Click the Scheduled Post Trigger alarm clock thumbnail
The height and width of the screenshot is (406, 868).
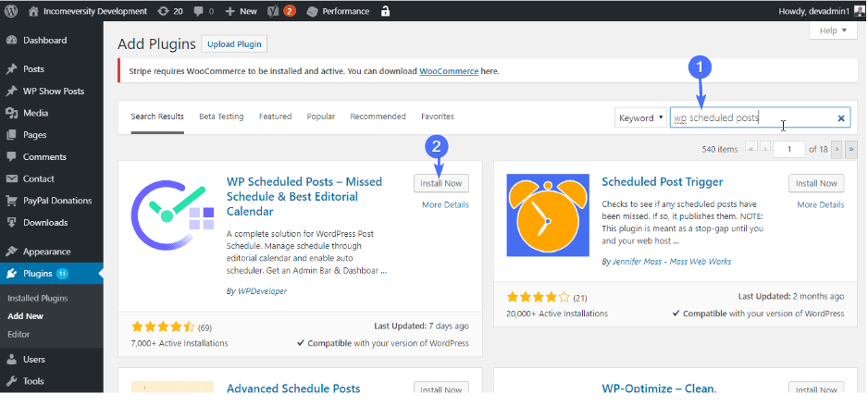(548, 215)
